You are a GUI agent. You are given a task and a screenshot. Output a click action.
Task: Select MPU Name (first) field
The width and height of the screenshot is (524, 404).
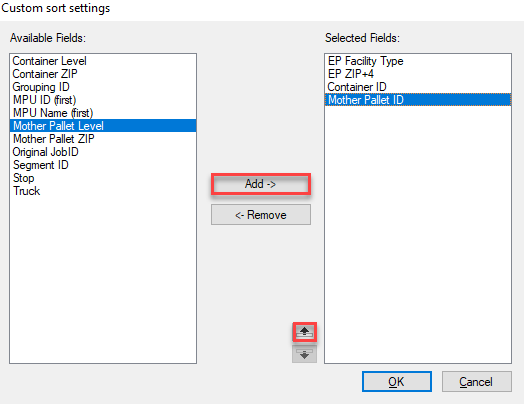tap(53, 113)
